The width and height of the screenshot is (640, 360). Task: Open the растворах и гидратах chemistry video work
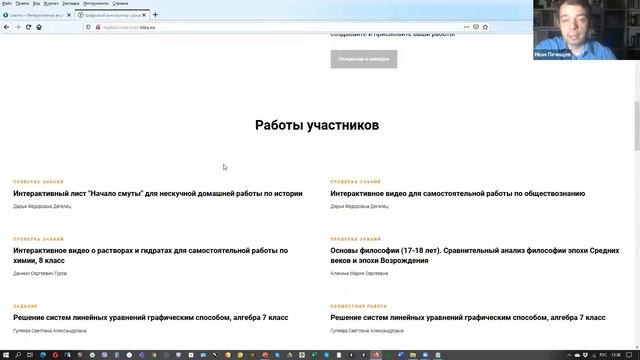coord(151,256)
